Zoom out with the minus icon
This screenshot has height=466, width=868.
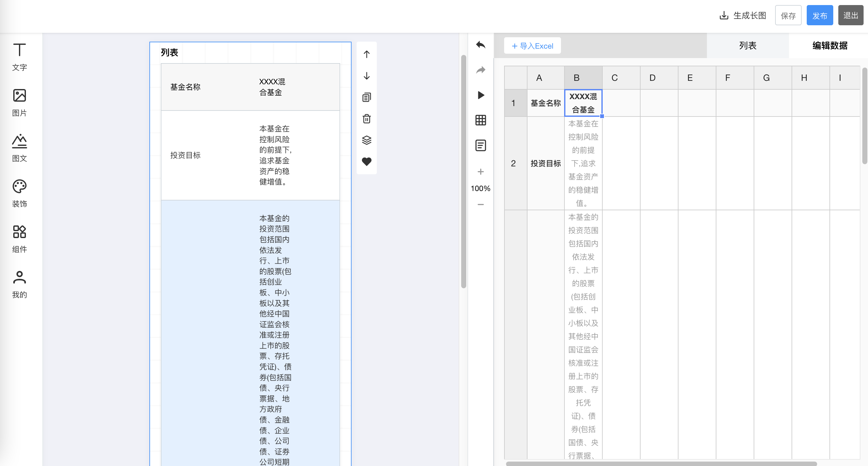(480, 204)
